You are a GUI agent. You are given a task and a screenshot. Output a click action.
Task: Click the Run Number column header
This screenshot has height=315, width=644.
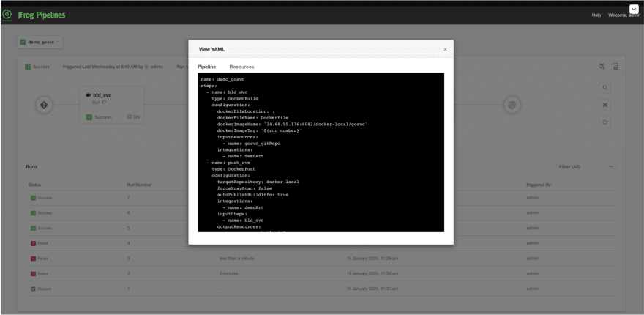point(139,185)
